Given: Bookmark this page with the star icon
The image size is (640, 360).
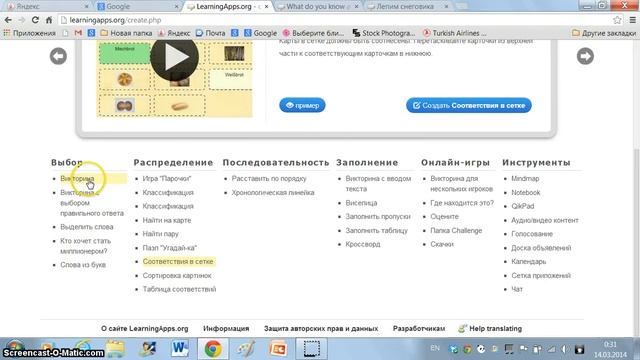Looking at the screenshot, I should point(617,20).
